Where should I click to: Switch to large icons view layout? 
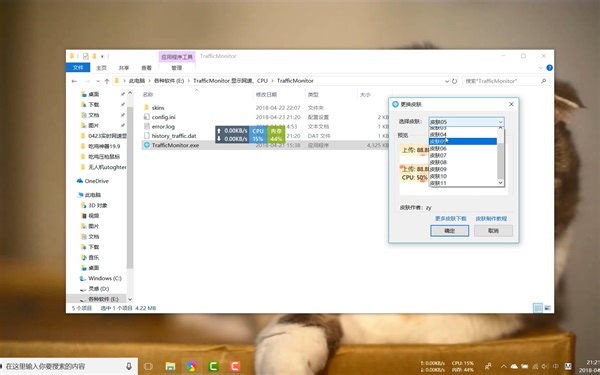point(548,308)
